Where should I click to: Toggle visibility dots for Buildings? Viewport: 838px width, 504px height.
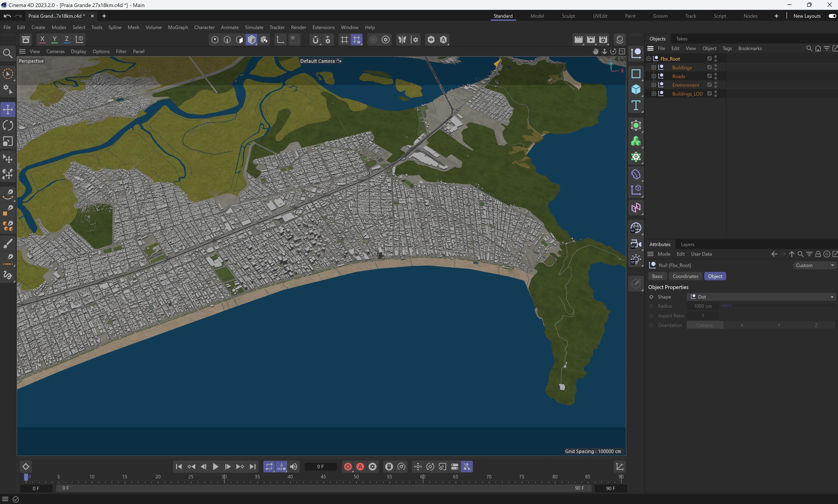pyautogui.click(x=716, y=68)
